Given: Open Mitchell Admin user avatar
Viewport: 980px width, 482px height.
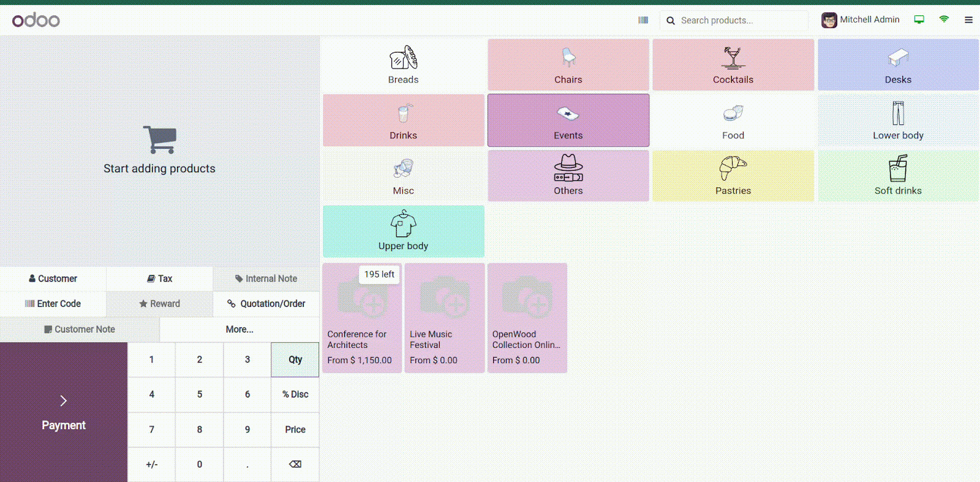Looking at the screenshot, I should click(829, 20).
